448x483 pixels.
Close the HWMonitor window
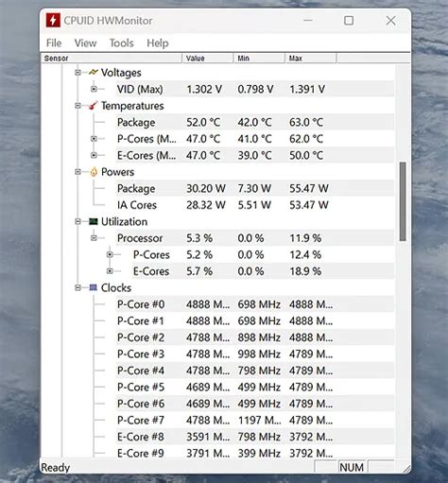tap(390, 21)
